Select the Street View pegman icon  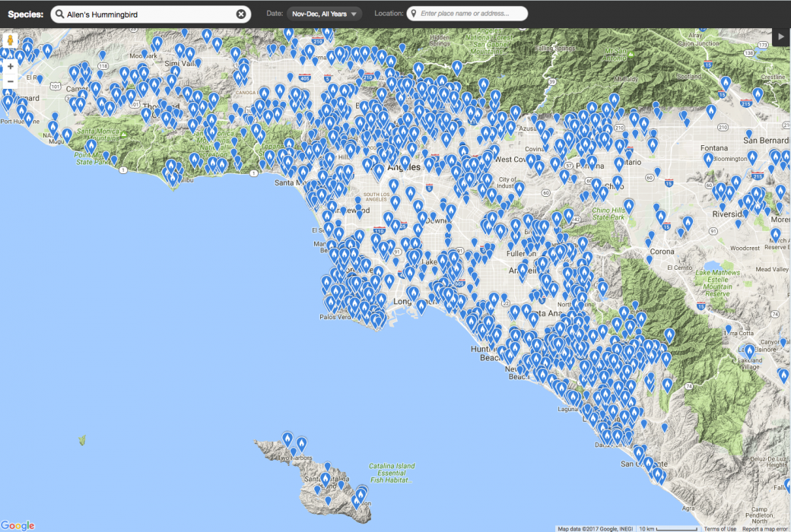tap(10, 41)
